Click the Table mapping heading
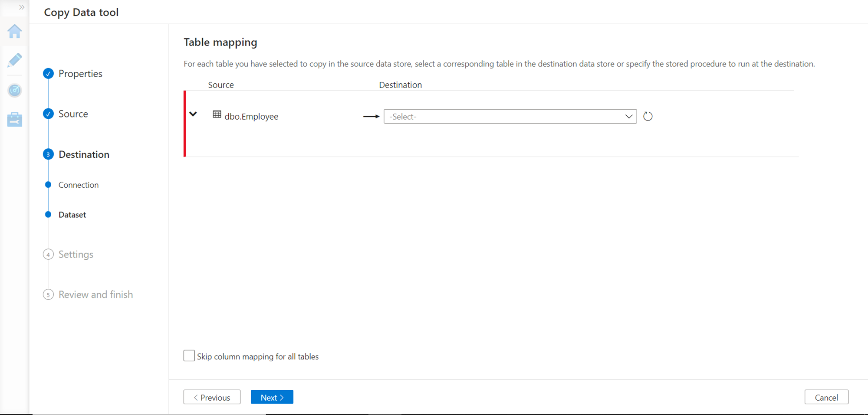 coord(220,42)
